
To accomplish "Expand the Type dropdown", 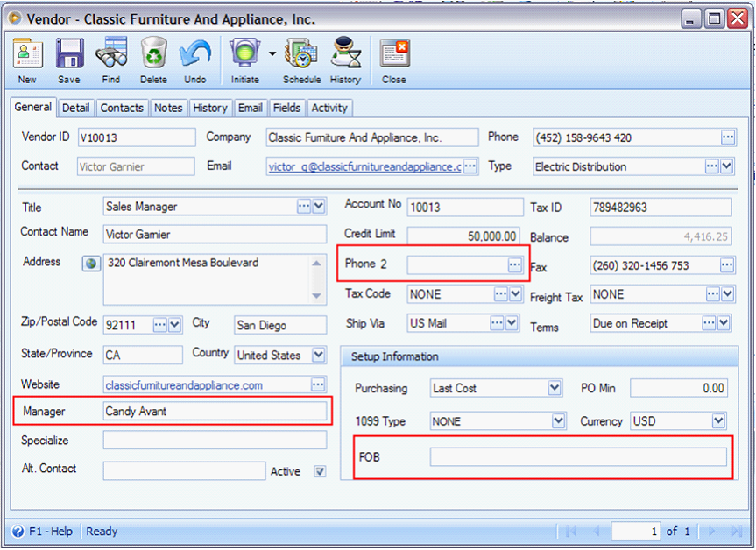I will click(726, 166).
